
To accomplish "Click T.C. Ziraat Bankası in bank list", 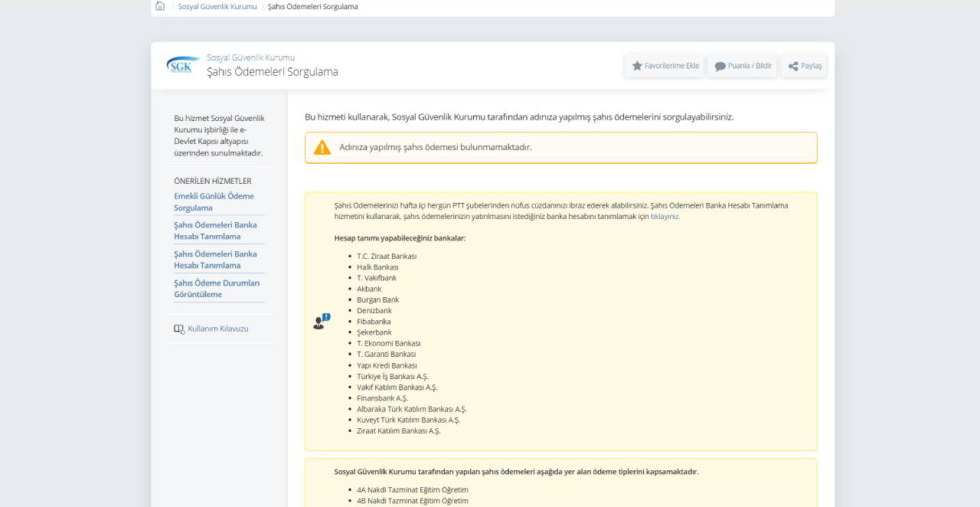I will point(387,257).
